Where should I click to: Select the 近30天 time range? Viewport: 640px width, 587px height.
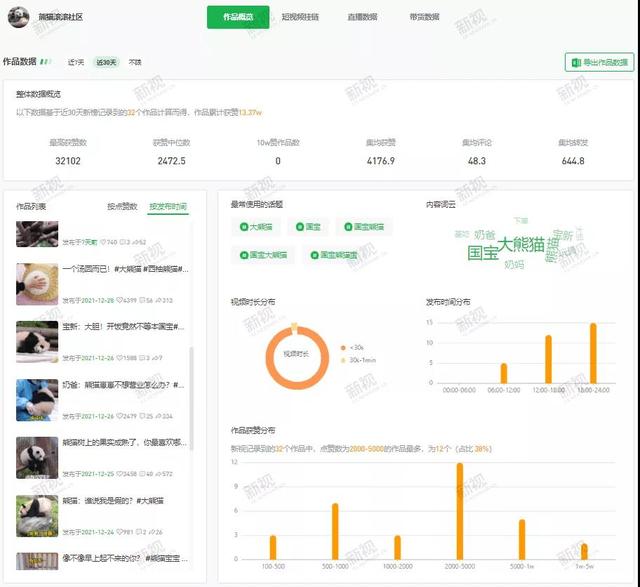click(x=105, y=63)
